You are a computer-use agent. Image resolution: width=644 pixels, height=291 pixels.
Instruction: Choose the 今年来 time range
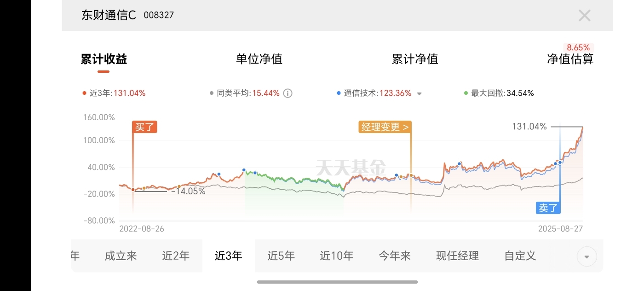coord(395,256)
